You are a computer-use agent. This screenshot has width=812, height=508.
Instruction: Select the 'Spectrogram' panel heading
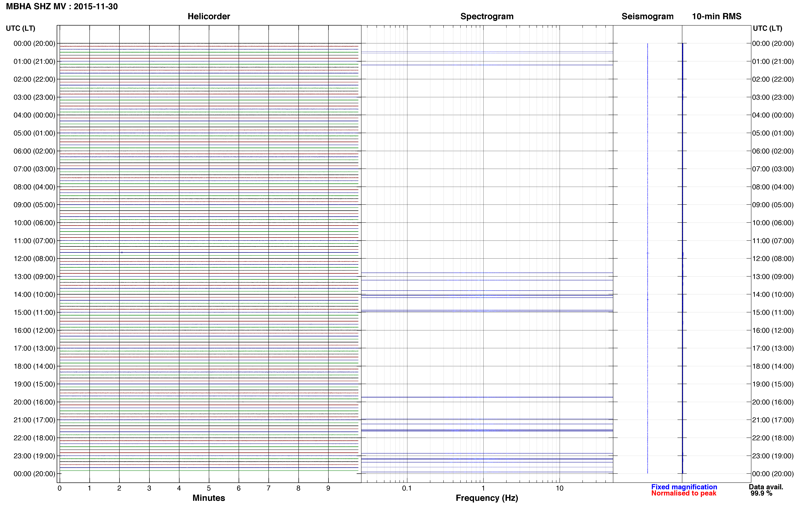point(487,16)
